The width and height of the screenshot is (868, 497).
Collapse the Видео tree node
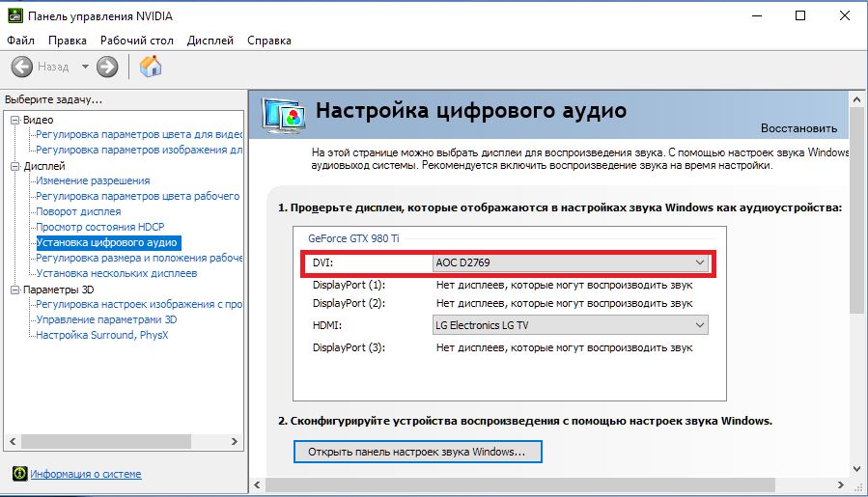tap(14, 120)
